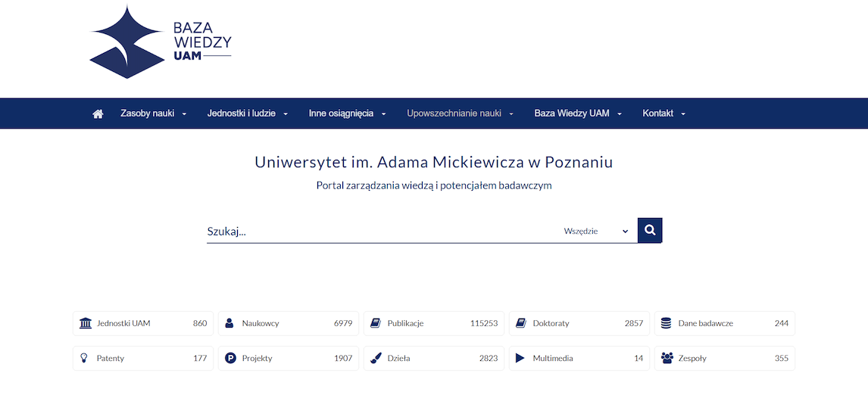Open the Zespoły label link
868x395 pixels.
692,359
